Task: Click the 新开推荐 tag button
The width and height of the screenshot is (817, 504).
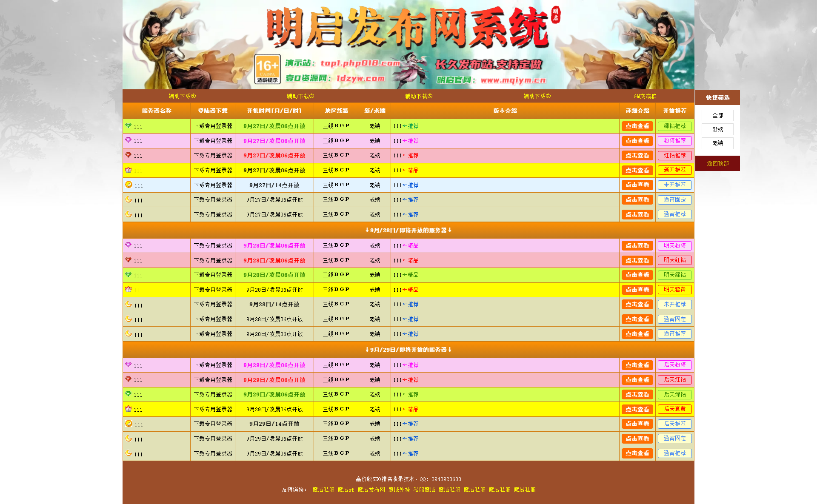Action: pos(675,170)
